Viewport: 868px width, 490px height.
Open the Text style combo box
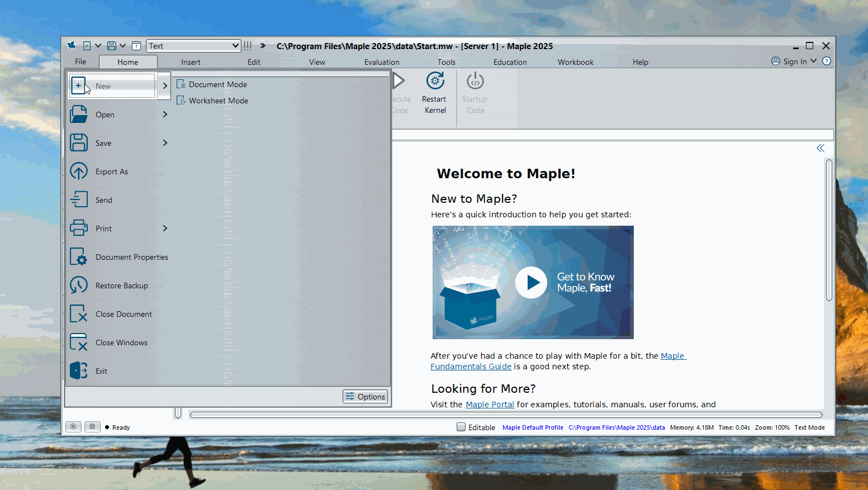[x=193, y=46]
